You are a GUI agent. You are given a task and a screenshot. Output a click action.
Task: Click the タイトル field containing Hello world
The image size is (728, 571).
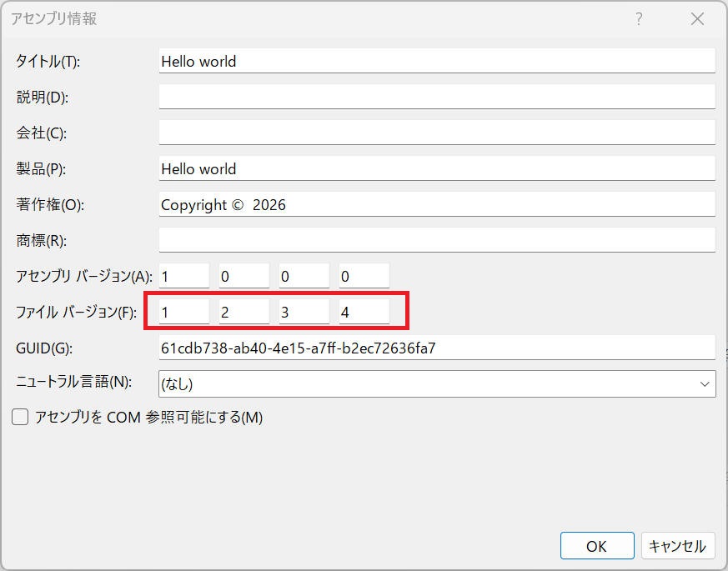[436, 61]
